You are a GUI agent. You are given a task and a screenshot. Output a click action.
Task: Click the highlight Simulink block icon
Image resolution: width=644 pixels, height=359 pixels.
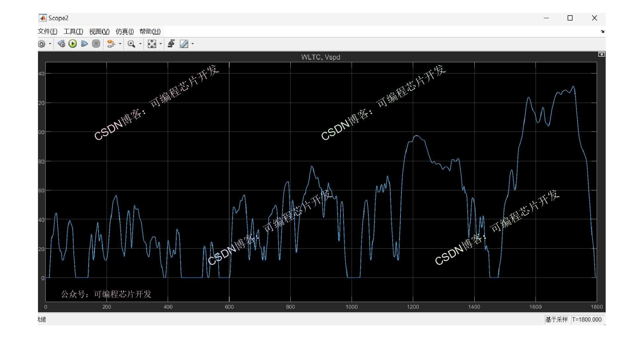click(x=110, y=44)
